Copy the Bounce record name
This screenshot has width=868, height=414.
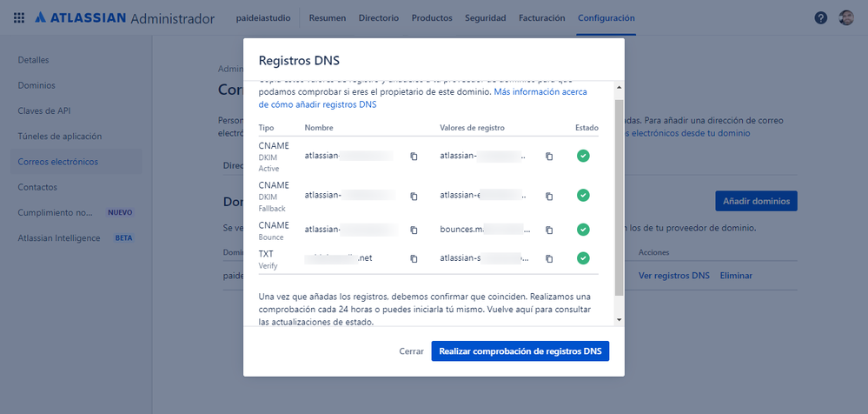(414, 230)
